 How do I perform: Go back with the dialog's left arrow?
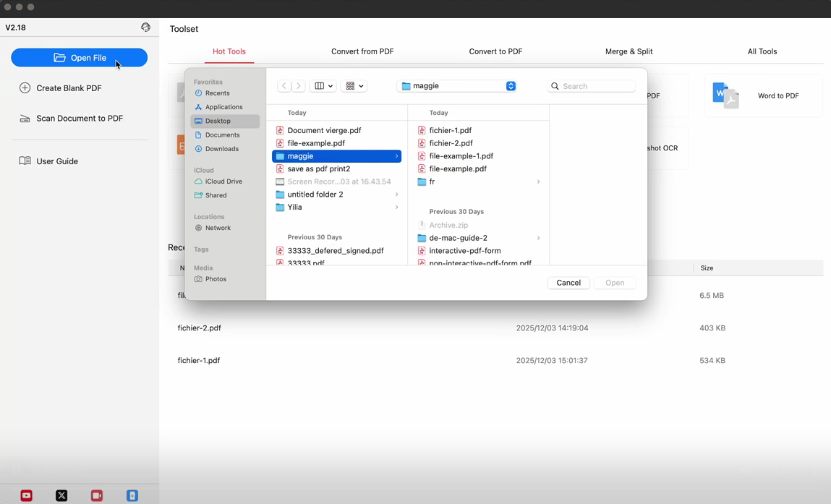(x=284, y=86)
